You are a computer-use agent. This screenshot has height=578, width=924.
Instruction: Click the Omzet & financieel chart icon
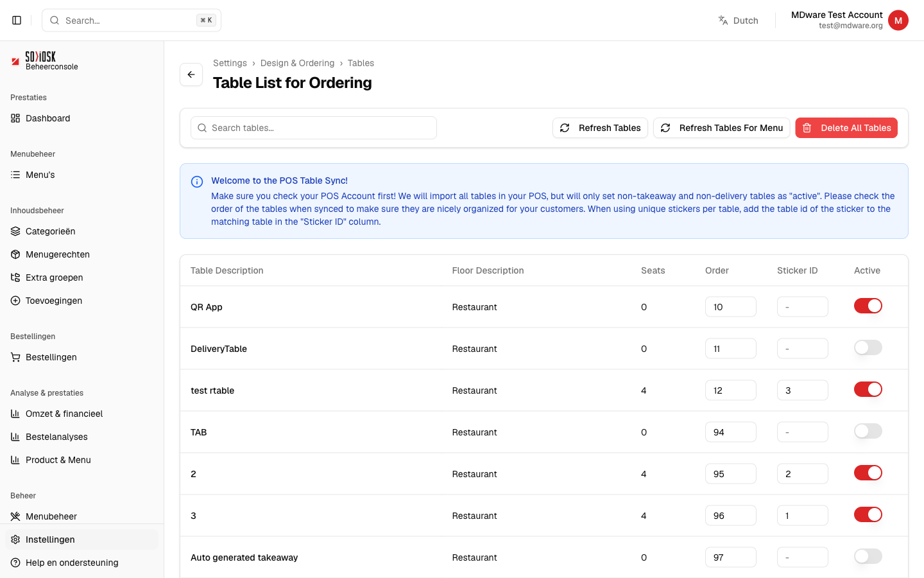point(15,414)
